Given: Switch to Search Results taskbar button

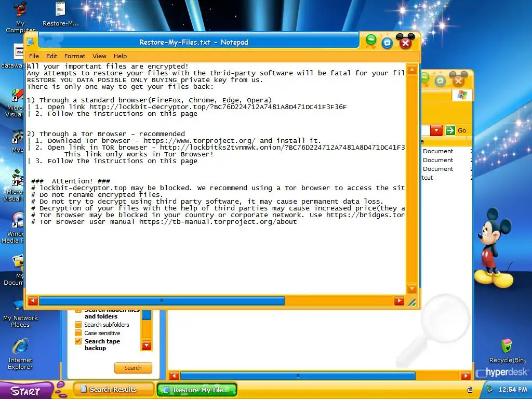Looking at the screenshot, I should click(x=113, y=390).
